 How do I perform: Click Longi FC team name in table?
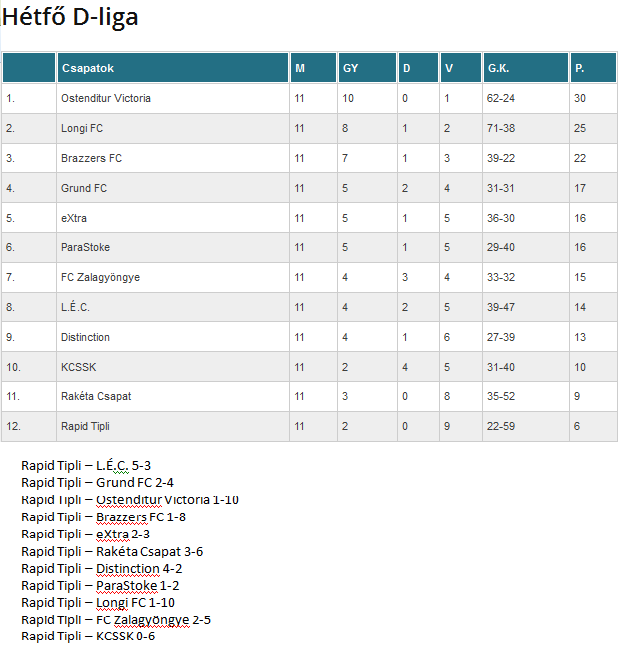[82, 129]
